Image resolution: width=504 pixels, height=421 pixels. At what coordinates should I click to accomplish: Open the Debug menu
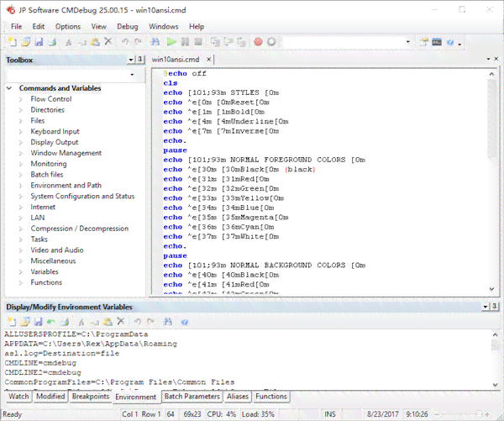pyautogui.click(x=128, y=27)
